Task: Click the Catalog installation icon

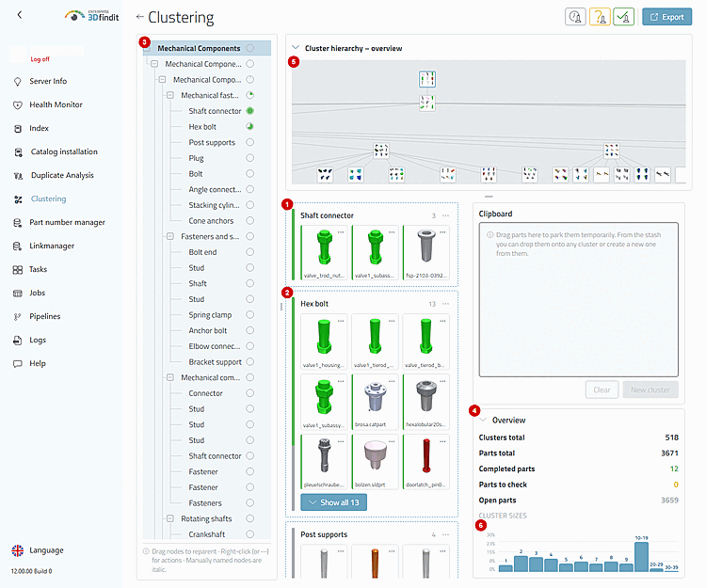Action: pos(18,152)
